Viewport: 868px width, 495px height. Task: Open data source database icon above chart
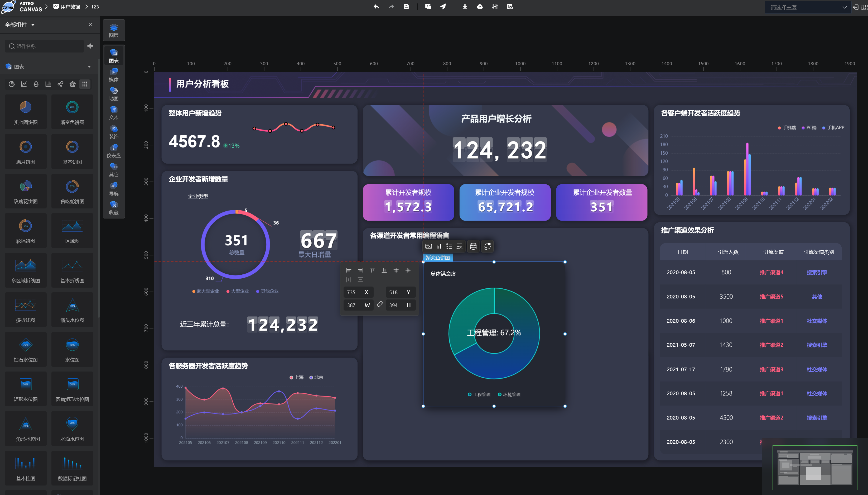coord(473,246)
